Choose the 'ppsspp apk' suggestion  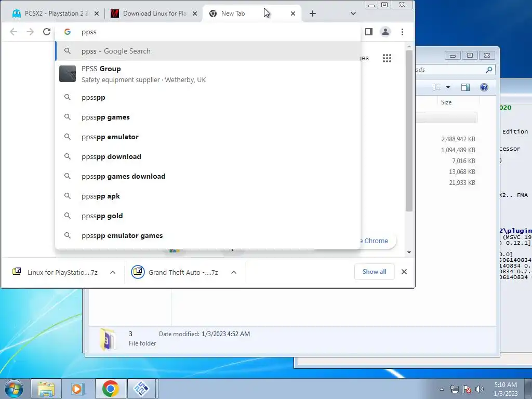(x=208, y=196)
